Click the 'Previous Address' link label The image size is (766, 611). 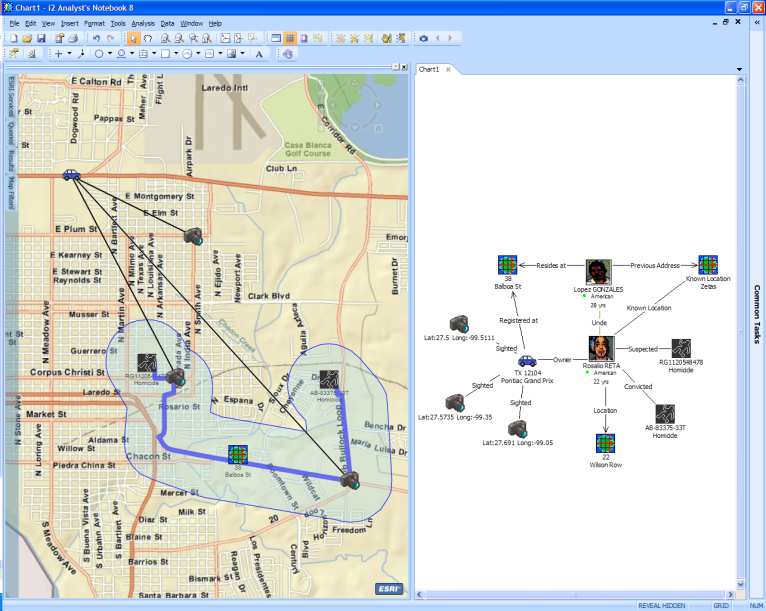point(655,265)
